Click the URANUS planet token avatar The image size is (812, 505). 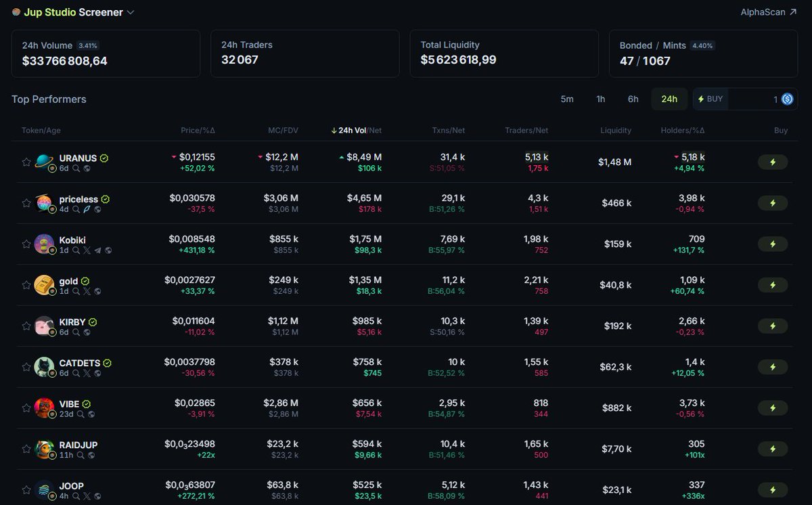point(44,162)
